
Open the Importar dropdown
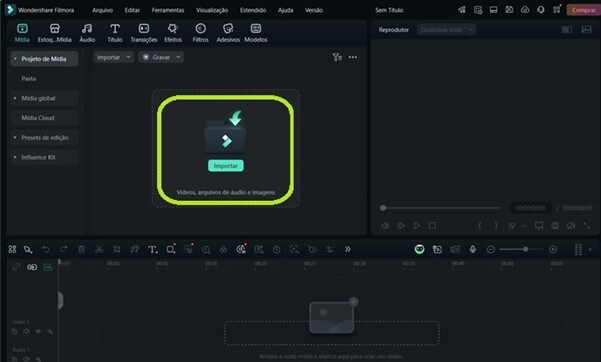click(x=113, y=57)
